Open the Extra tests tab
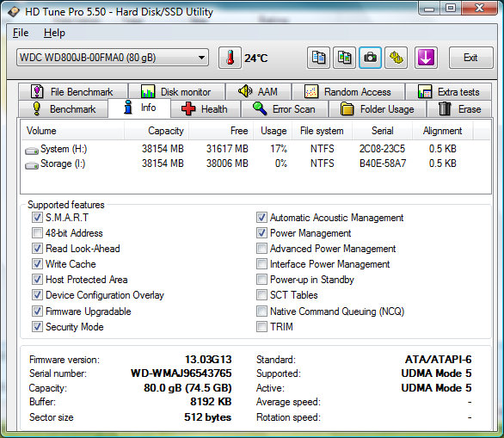The image size is (504, 438). click(x=449, y=92)
